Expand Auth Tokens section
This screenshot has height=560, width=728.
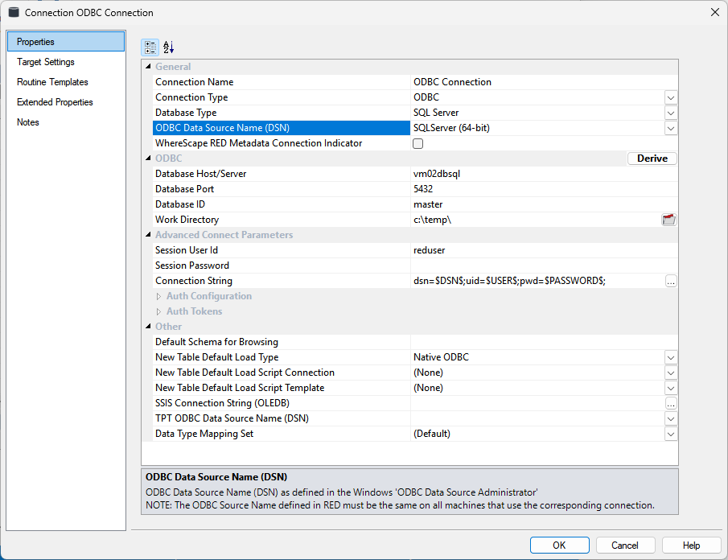pyautogui.click(x=158, y=311)
